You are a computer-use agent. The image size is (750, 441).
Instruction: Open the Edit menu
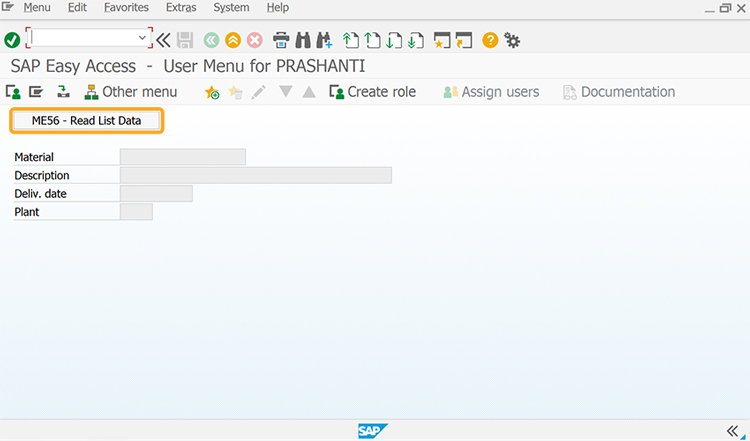[x=77, y=8]
